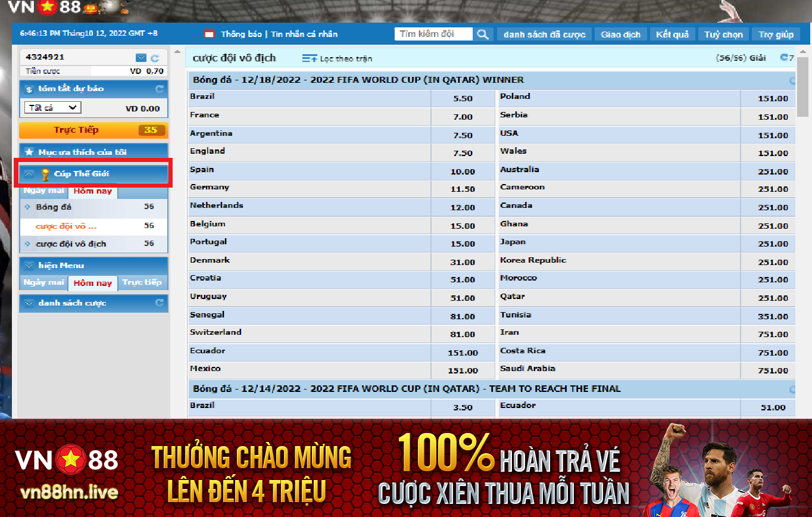
Task: Open the Thông báo link
Action: click(x=241, y=34)
